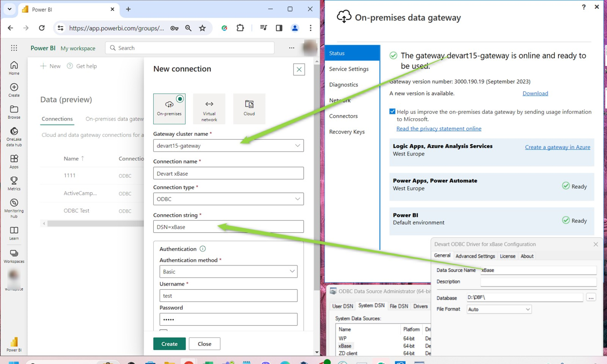Close the New connection panel
This screenshot has width=607, height=364.
click(299, 69)
